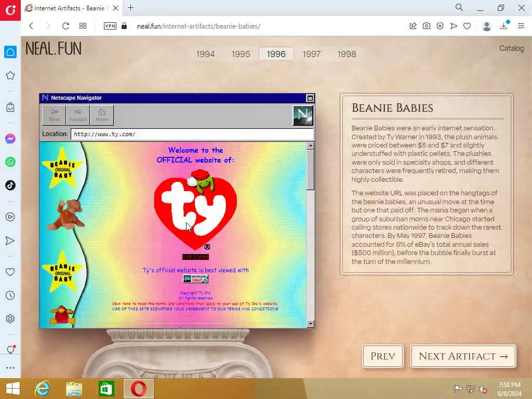This screenshot has width=532, height=399.
Task: Search tabs with magnifier icon
Action: pyautogui.click(x=459, y=7)
